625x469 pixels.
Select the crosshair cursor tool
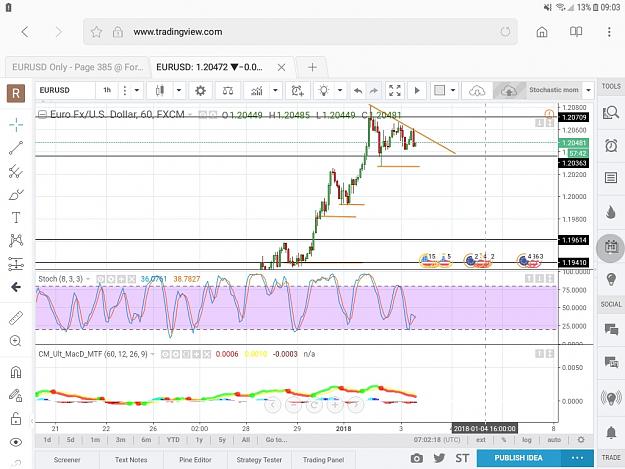16,125
